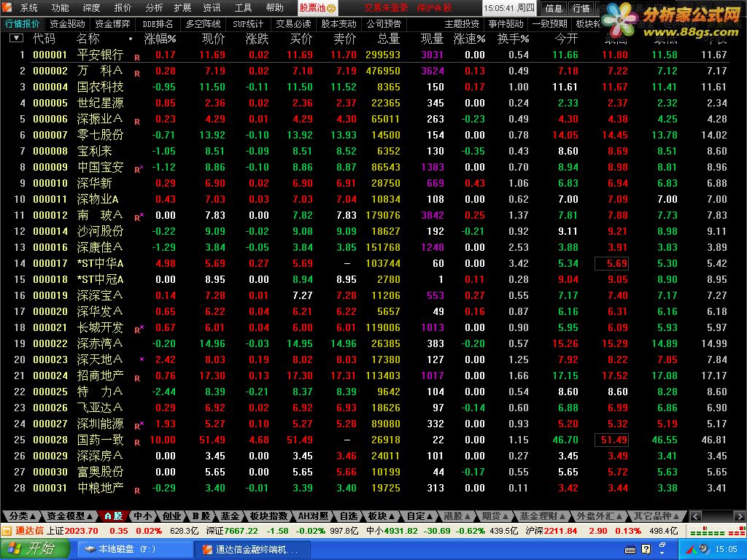
Task: Expand the 分类 category tab menu
Action: [x=22, y=516]
